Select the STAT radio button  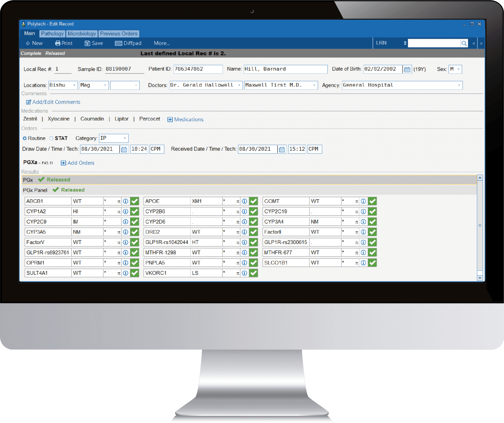click(52, 138)
